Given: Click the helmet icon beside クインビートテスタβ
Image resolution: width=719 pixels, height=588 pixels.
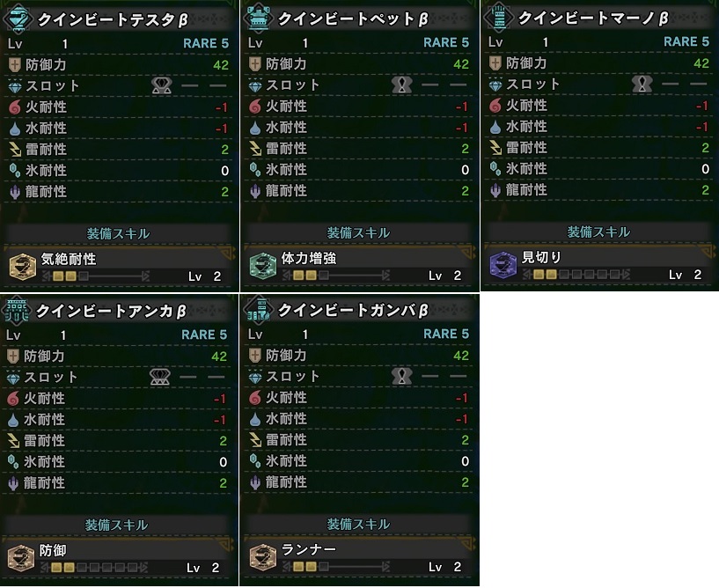Looking at the screenshot, I should coord(18,18).
